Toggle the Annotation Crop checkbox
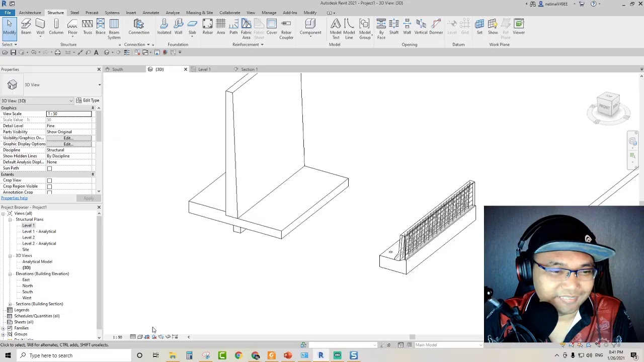The width and height of the screenshot is (644, 362). (49, 193)
